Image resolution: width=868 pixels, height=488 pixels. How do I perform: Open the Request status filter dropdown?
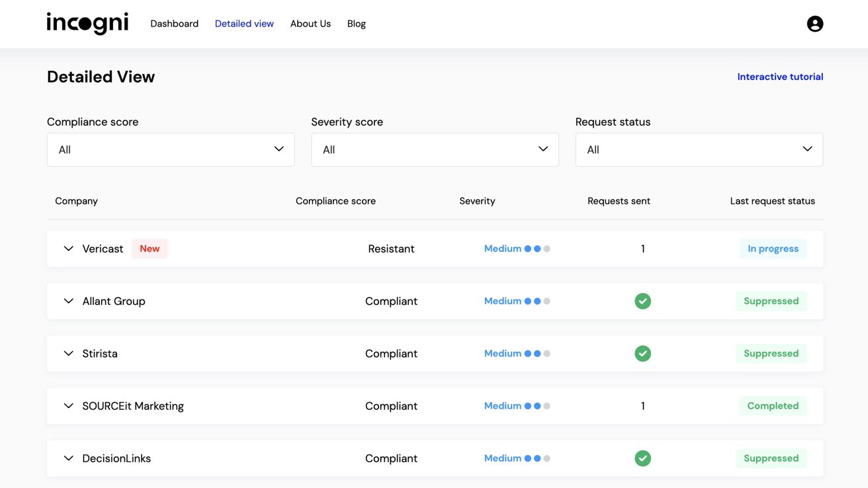699,149
